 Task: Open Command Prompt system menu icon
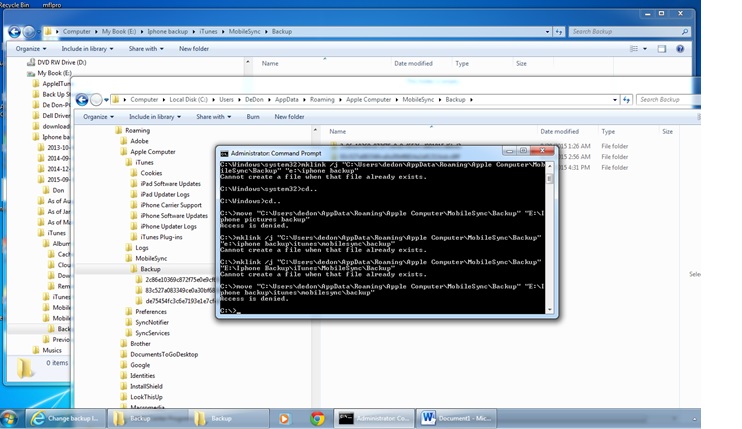(224, 153)
